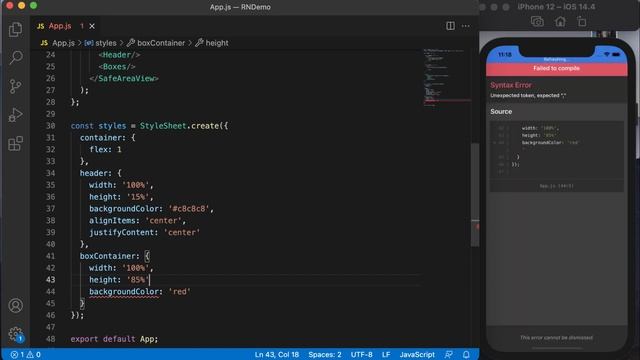
Task: Click styles in the breadcrumb
Action: 106,43
